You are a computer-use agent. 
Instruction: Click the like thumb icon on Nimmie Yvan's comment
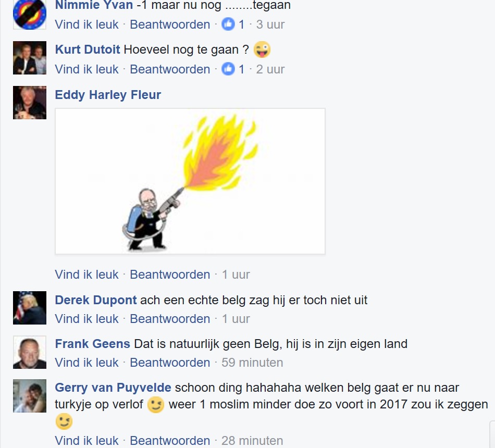pos(228,24)
